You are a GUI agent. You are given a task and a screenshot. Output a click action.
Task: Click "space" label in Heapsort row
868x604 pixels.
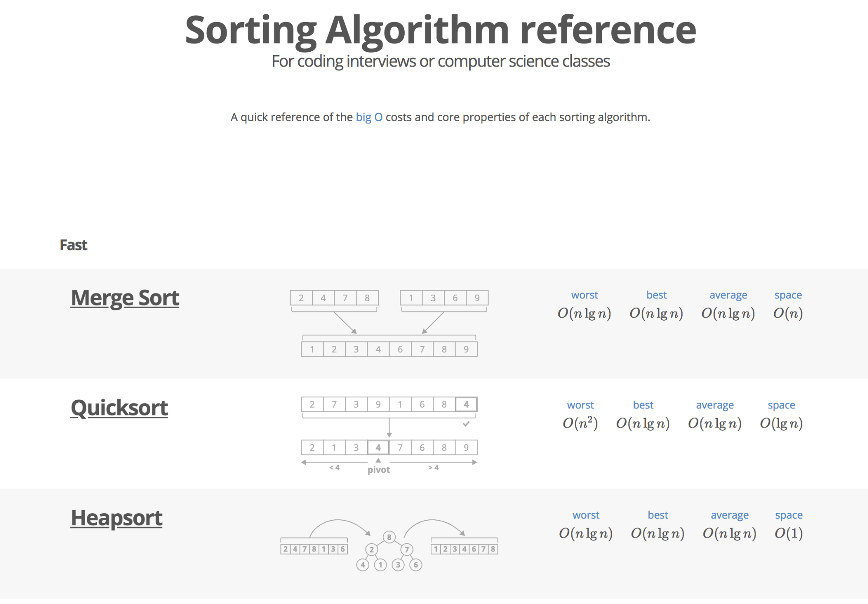(789, 515)
